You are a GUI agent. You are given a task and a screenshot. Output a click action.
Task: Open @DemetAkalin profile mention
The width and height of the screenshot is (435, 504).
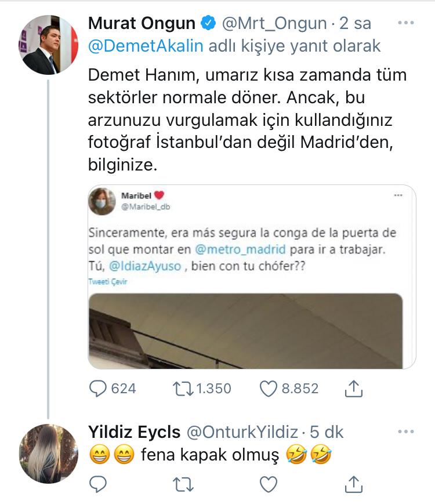tap(146, 46)
